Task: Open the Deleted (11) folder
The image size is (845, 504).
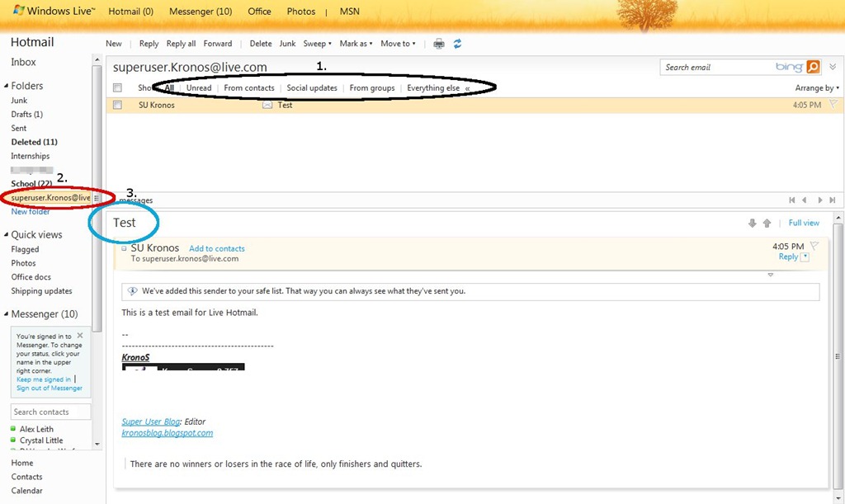Action: coord(34,142)
